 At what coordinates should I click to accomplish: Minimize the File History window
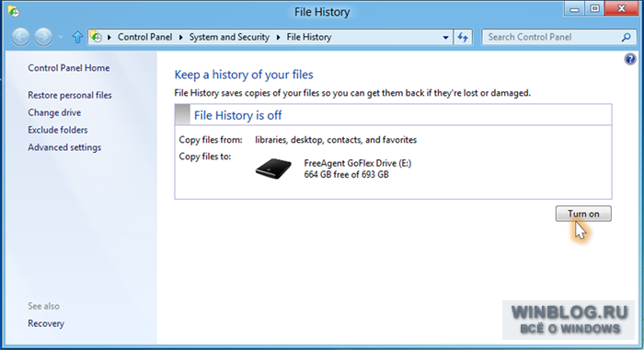(575, 9)
